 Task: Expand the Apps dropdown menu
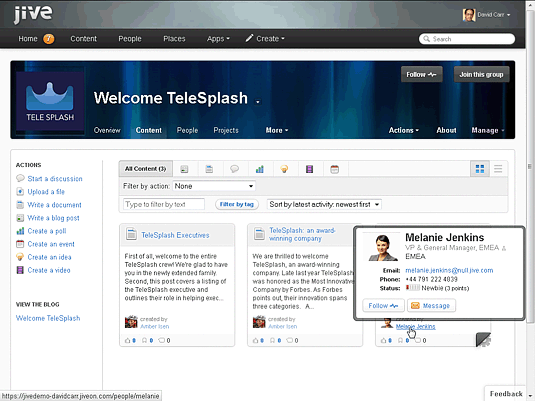[218, 39]
